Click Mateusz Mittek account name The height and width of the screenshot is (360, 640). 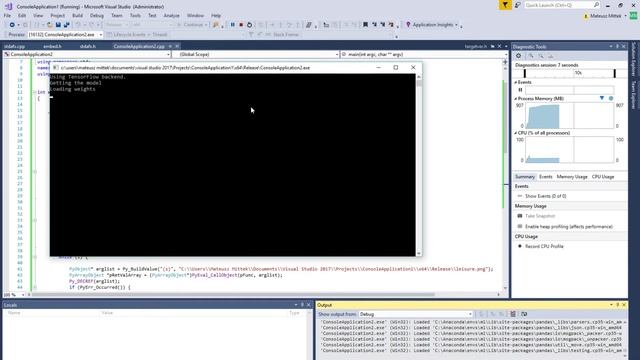(605, 16)
